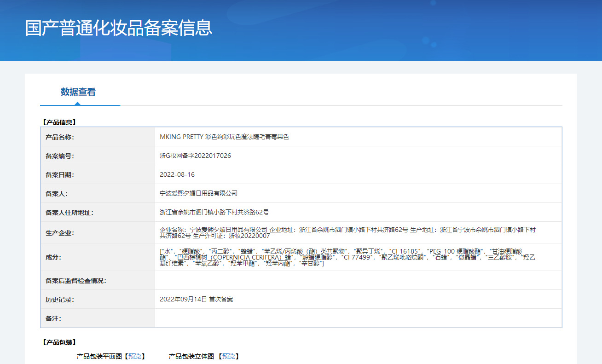Select the 【产品信息】 section heading

pos(58,122)
